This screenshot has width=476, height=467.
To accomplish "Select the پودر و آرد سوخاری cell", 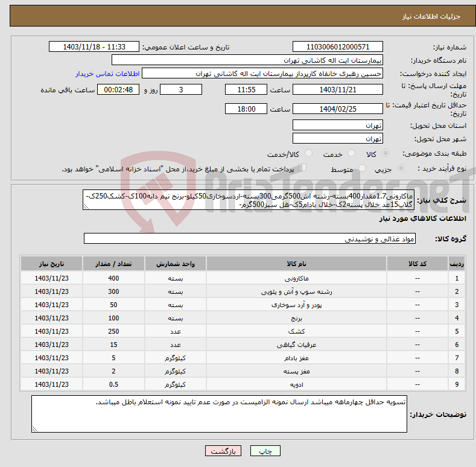I will [x=296, y=305].
